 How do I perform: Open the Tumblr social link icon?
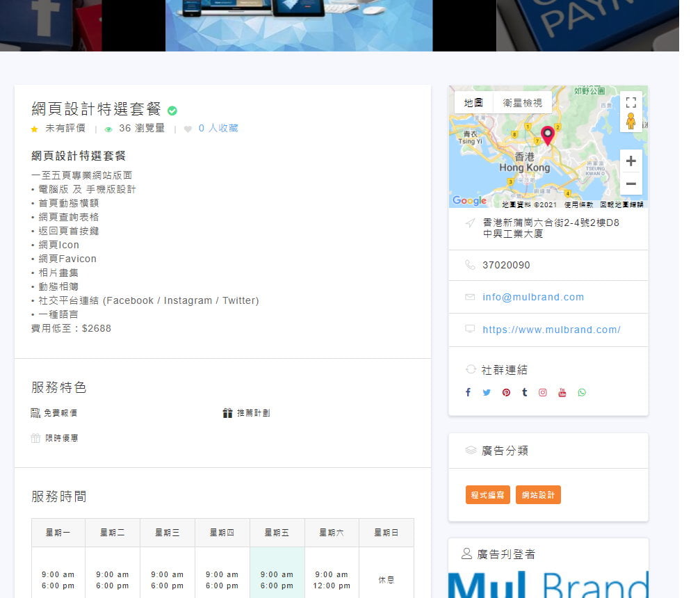[x=525, y=393]
